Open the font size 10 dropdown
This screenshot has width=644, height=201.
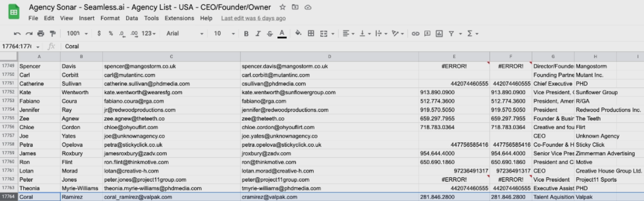point(224,33)
